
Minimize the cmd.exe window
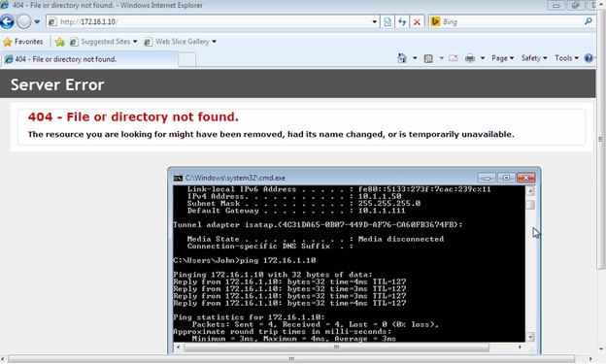click(x=487, y=178)
